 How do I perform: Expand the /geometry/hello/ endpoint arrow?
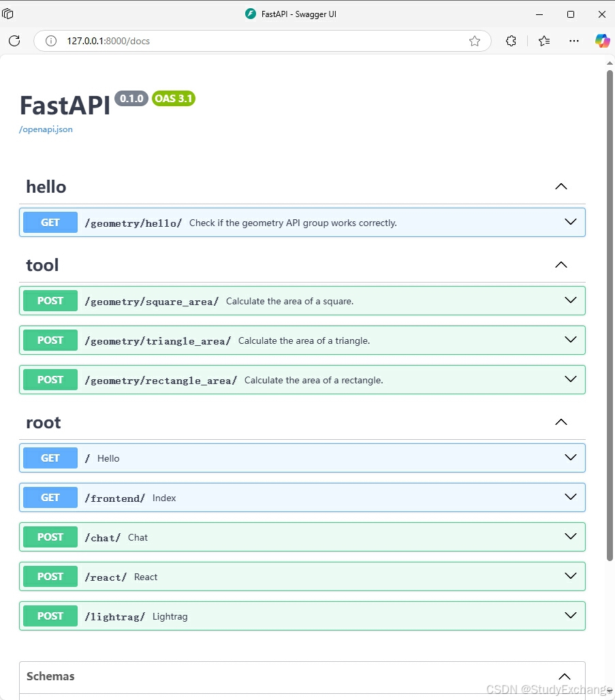pyautogui.click(x=570, y=222)
